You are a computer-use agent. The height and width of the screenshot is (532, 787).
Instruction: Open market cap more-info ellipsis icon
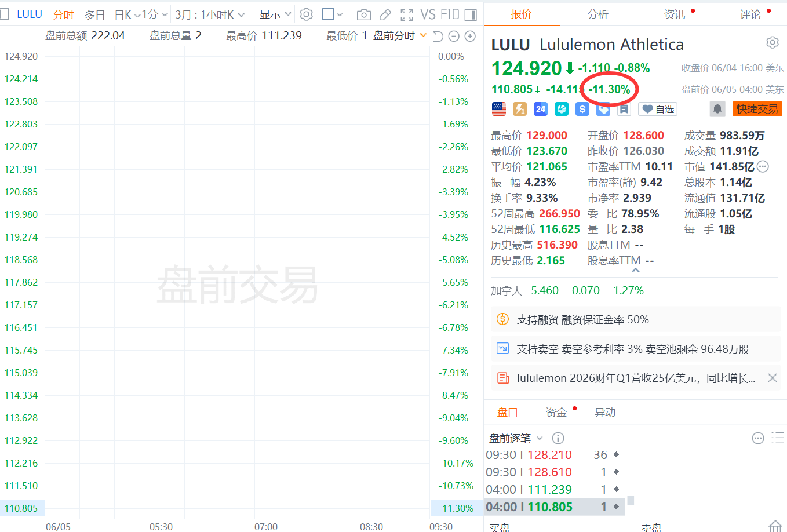point(763,167)
